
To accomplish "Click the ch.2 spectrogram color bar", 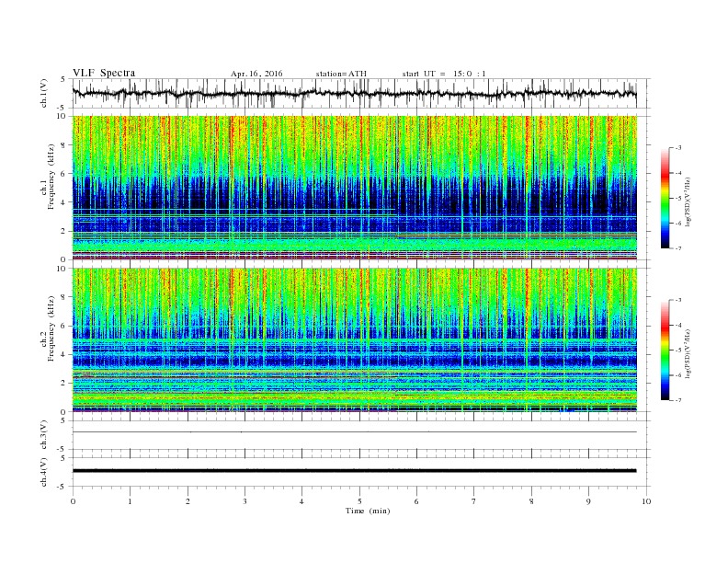I will (x=665, y=350).
